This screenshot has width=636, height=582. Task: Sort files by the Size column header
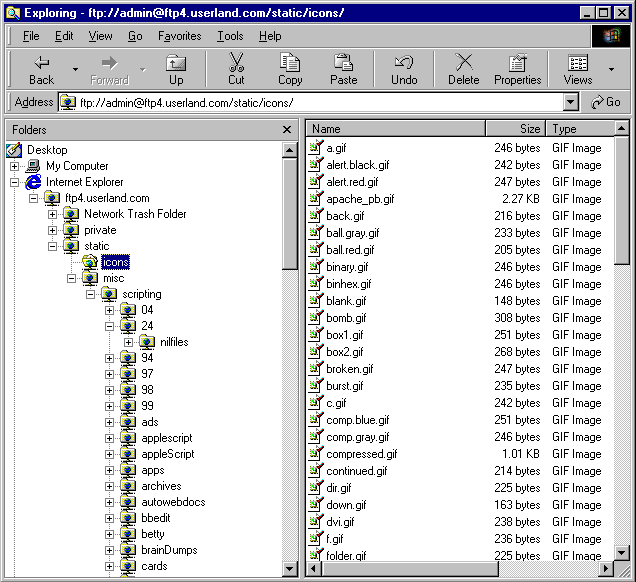pos(515,129)
